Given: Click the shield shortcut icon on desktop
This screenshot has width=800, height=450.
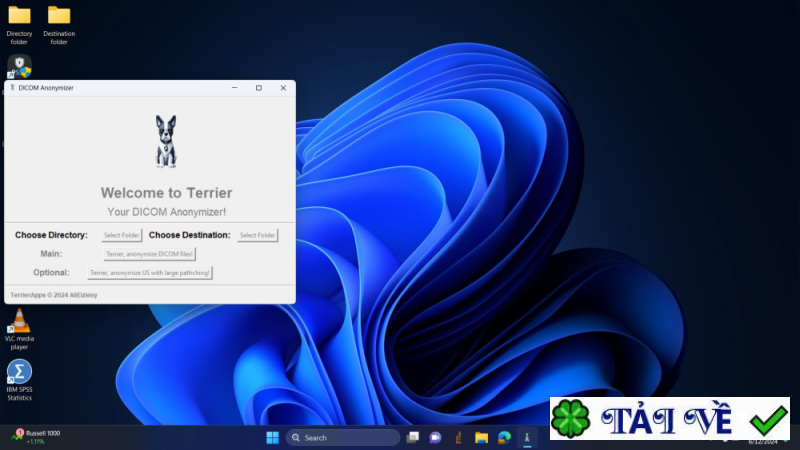Looking at the screenshot, I should (x=19, y=66).
